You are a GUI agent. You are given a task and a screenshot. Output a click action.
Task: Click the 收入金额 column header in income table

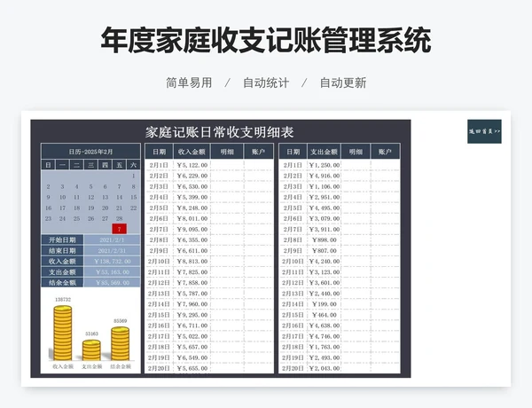(x=192, y=152)
